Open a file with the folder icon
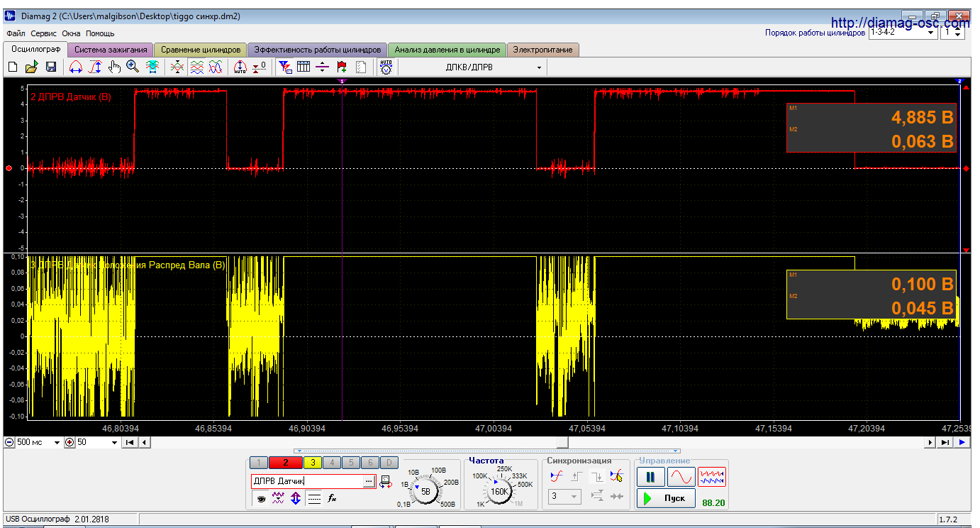980x528 pixels. 31,67
